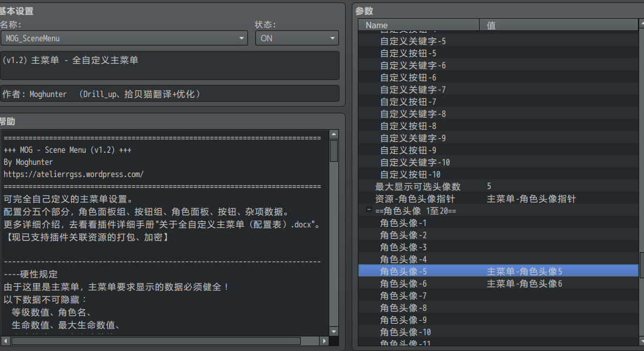644x351 pixels.
Task: Click the author Moghunter field
Action: tap(170, 94)
